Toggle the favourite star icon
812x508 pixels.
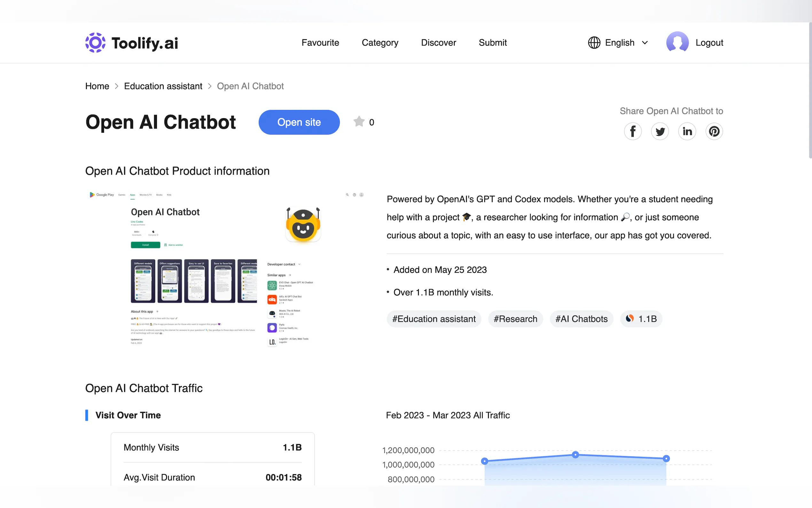359,122
